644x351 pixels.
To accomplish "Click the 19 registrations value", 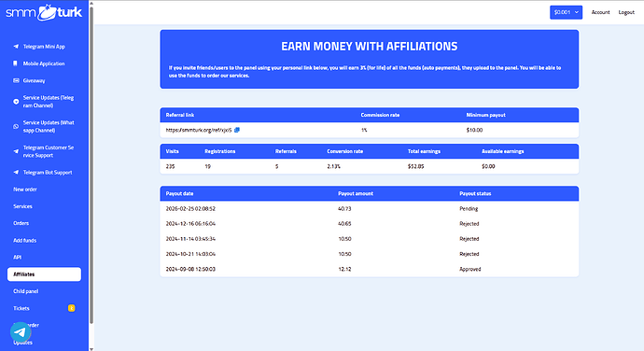I will click(x=207, y=166).
